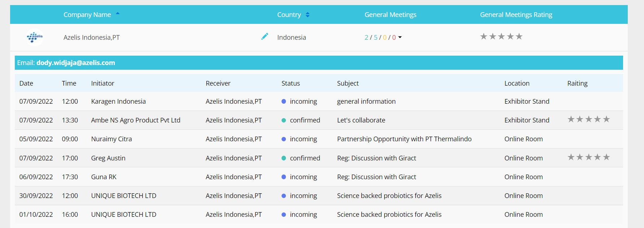Click the Date column header
The height and width of the screenshot is (228, 644).
[x=26, y=83]
